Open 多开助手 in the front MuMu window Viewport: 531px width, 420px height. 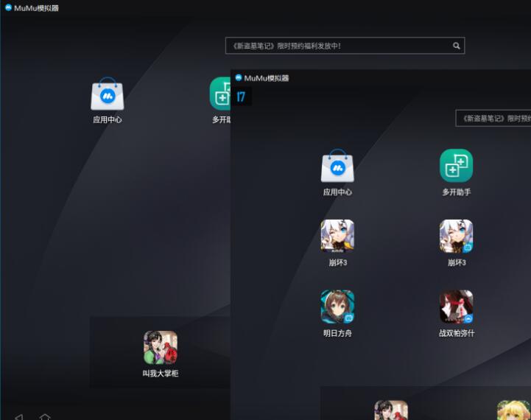(x=456, y=166)
